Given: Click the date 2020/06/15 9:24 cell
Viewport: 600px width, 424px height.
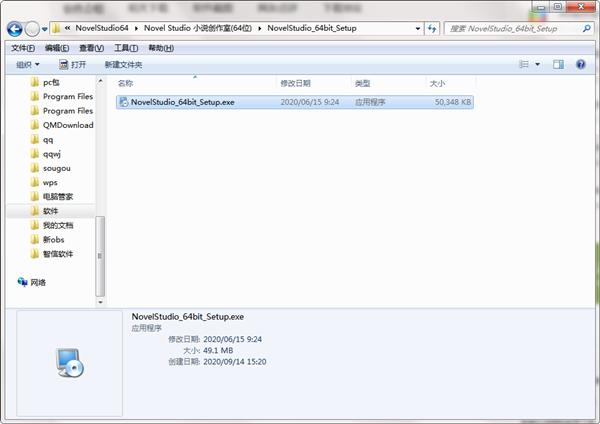Looking at the screenshot, I should point(310,102).
